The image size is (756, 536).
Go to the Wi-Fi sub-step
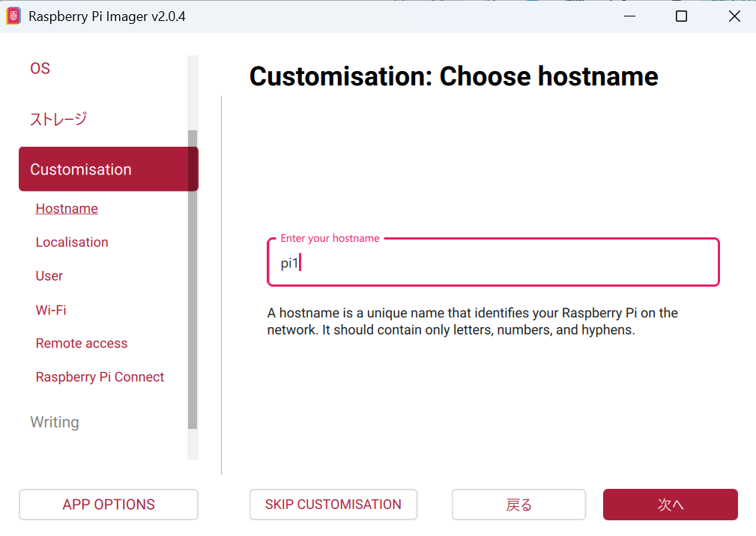pos(51,310)
